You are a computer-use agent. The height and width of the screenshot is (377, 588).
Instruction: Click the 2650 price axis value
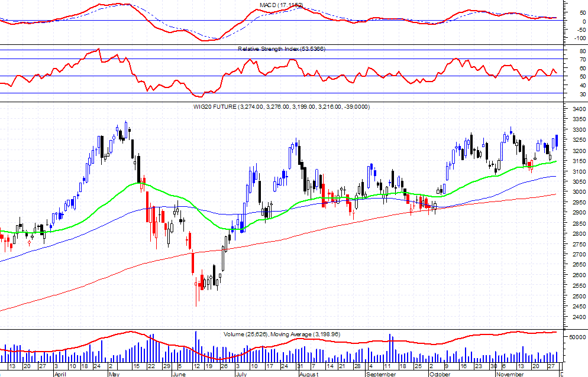pos(579,265)
